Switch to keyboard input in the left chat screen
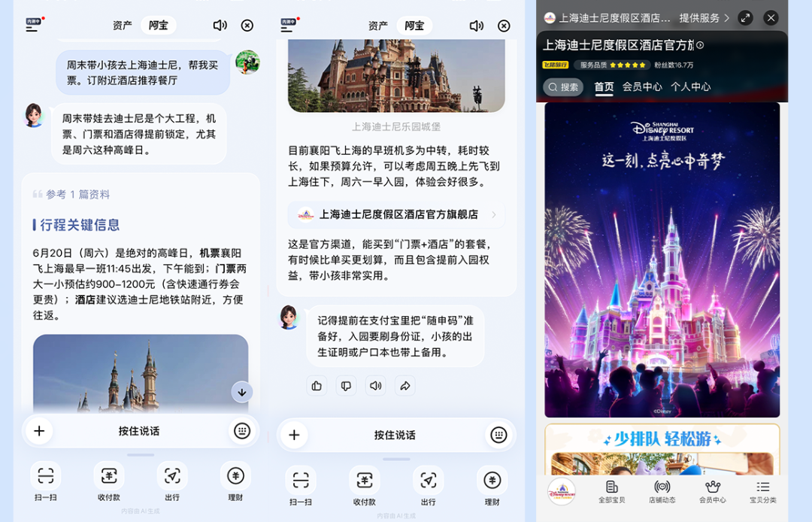 pyautogui.click(x=242, y=431)
